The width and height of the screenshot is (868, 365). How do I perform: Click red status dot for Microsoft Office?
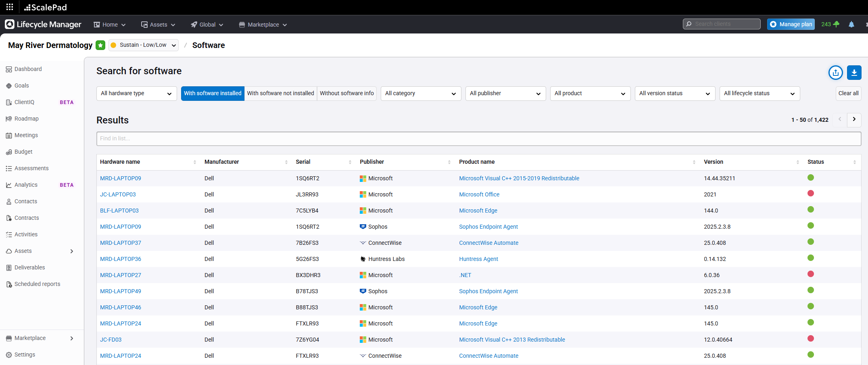tap(810, 194)
